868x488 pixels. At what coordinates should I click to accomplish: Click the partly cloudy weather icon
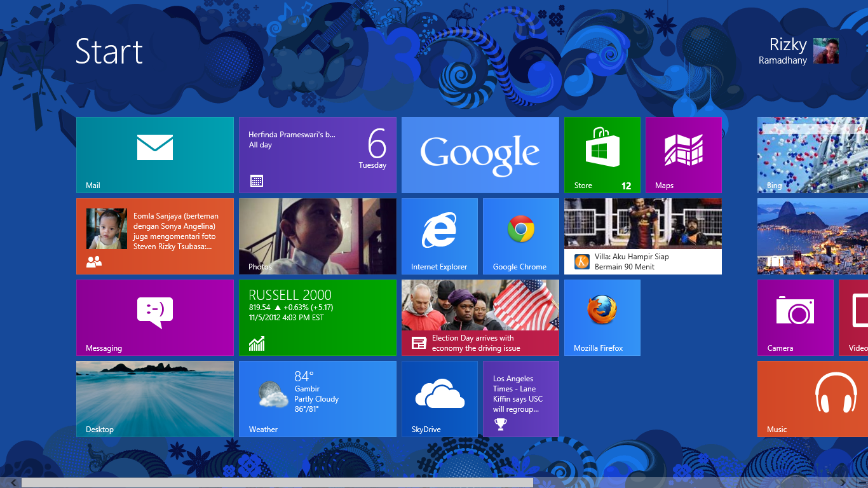click(x=273, y=394)
